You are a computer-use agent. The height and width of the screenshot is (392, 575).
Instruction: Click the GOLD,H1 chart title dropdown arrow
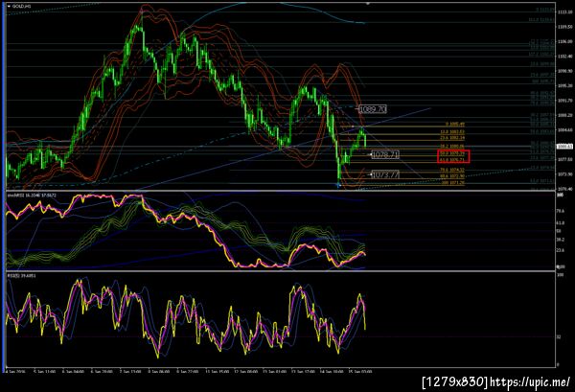point(9,7)
